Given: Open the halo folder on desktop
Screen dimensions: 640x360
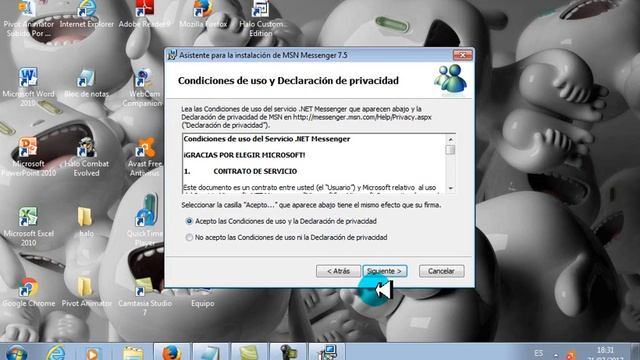Looking at the screenshot, I should coord(85,222).
